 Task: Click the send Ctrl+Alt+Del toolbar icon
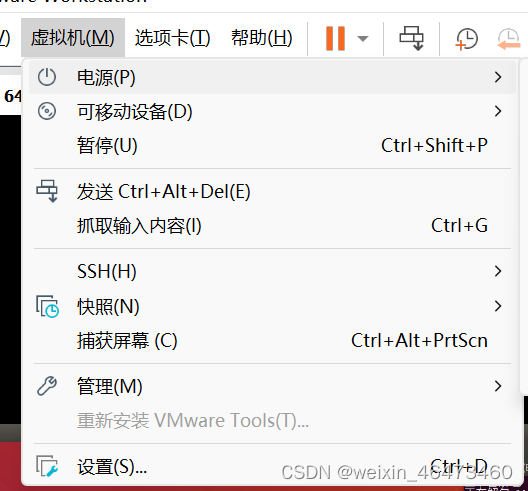411,38
